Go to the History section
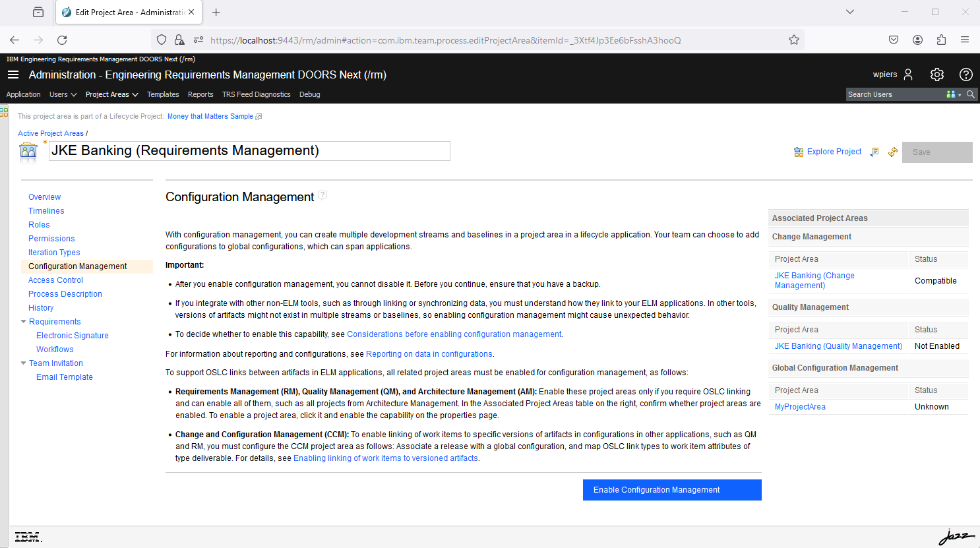This screenshot has height=548, width=980. pyautogui.click(x=41, y=308)
